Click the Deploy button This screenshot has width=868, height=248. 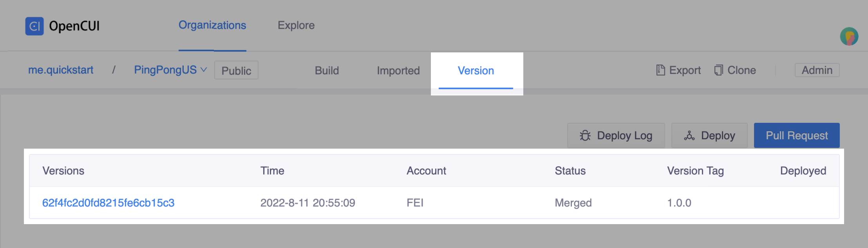pos(709,135)
